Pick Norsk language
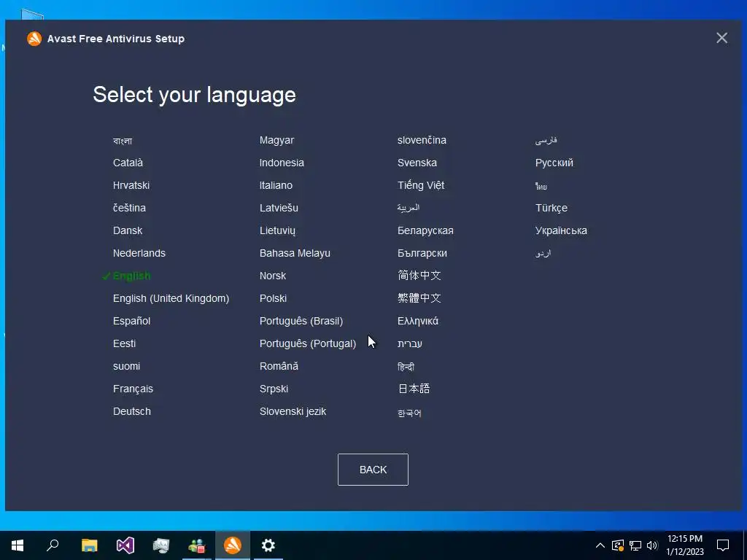Screen dimensions: 747x560 [x=273, y=276]
